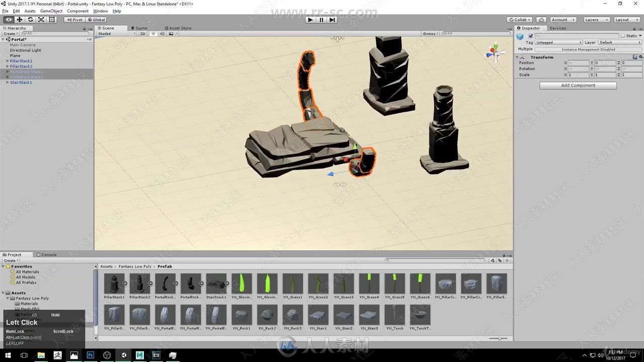Toggle scene effects image icon

click(x=172, y=34)
